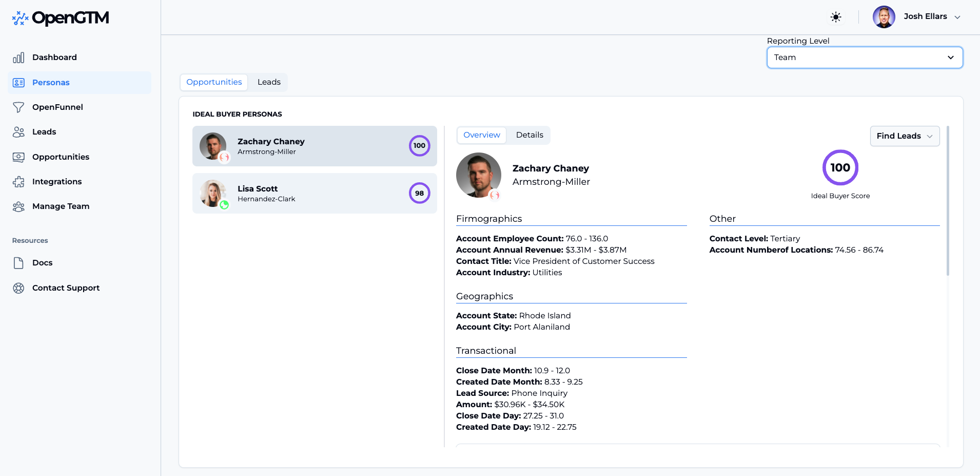Expand the Find Leads dropdown button
The height and width of the screenshot is (476, 980).
[x=905, y=136]
